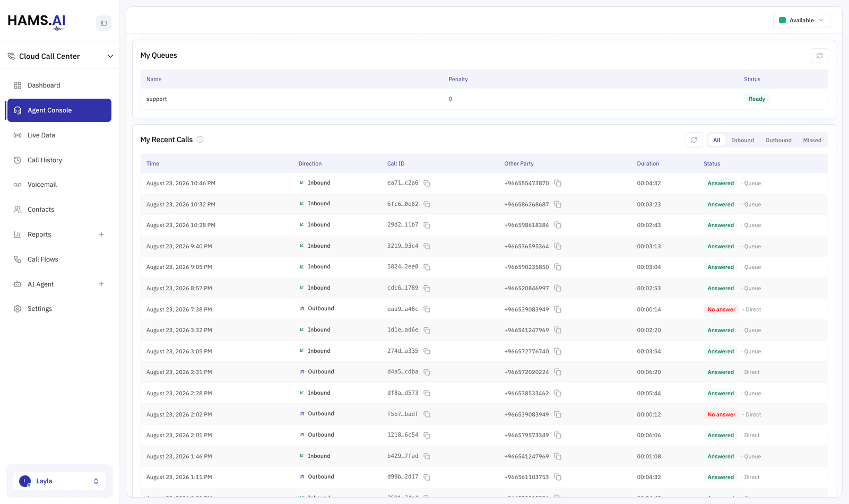
Task: Copy call ID b429…7fad
Action: point(427,456)
